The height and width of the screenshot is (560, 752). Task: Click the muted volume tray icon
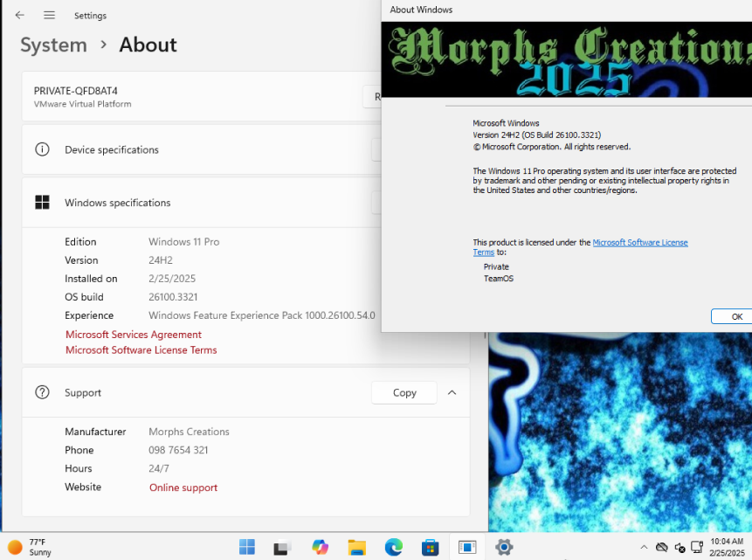tap(680, 547)
